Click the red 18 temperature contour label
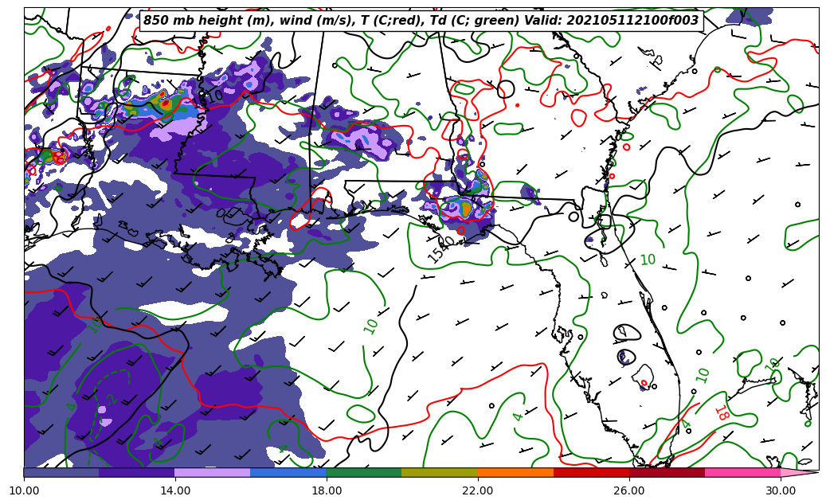This screenshot has height=504, width=826. pyautogui.click(x=722, y=413)
